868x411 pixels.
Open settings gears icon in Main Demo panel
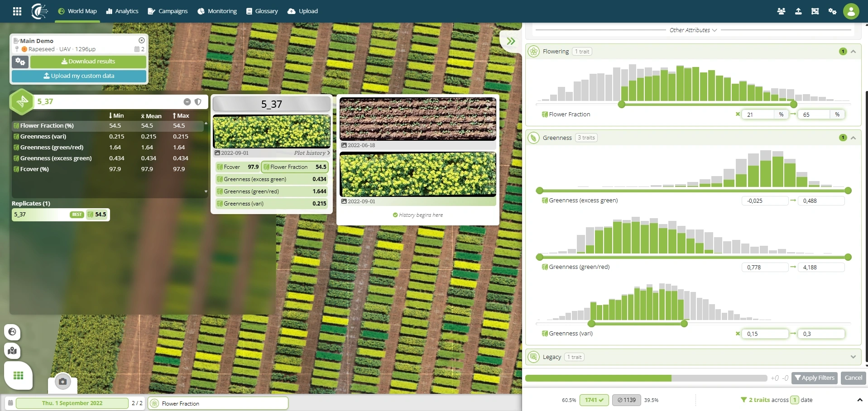20,62
